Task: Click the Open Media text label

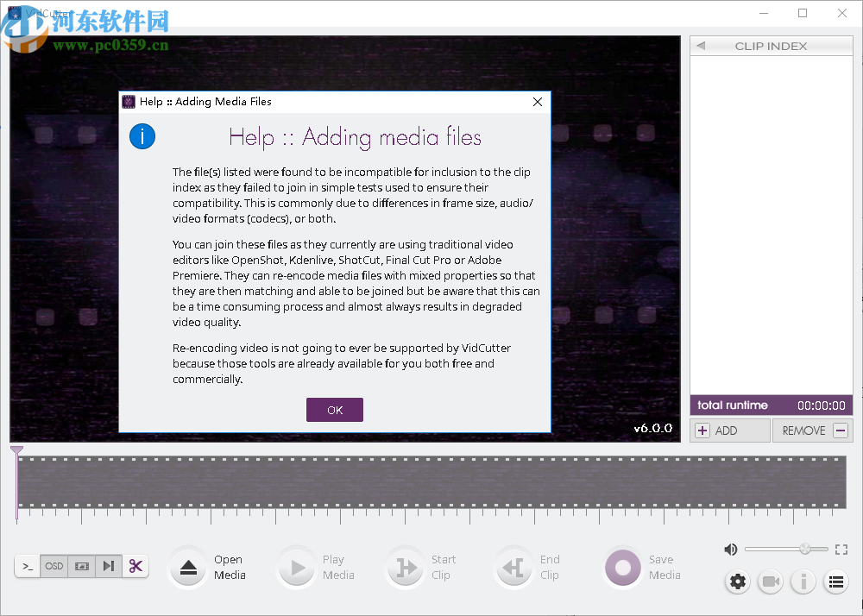Action: (230, 567)
